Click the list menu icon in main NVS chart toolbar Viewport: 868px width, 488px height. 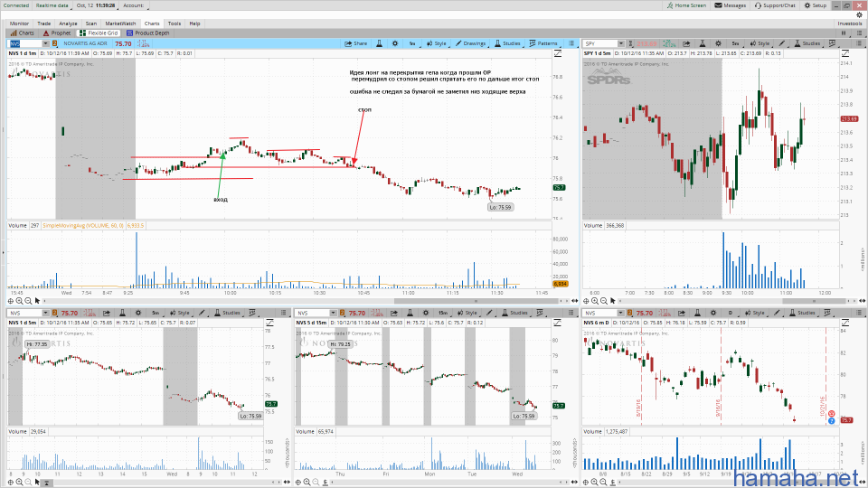click(x=571, y=43)
